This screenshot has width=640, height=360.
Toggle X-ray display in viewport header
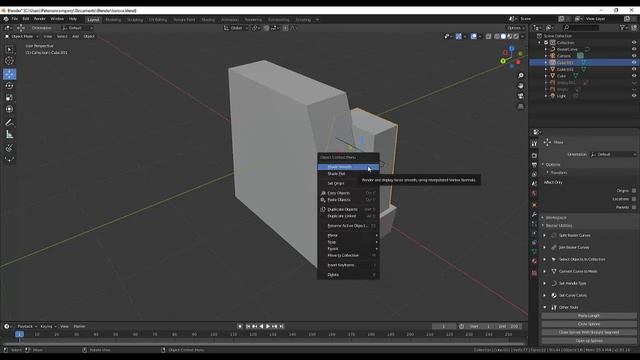pos(489,36)
